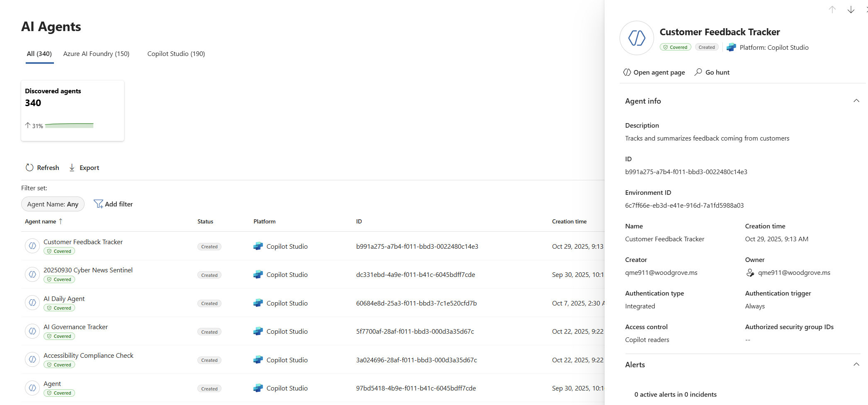
Task: Collapse the Agent info section
Action: [857, 100]
